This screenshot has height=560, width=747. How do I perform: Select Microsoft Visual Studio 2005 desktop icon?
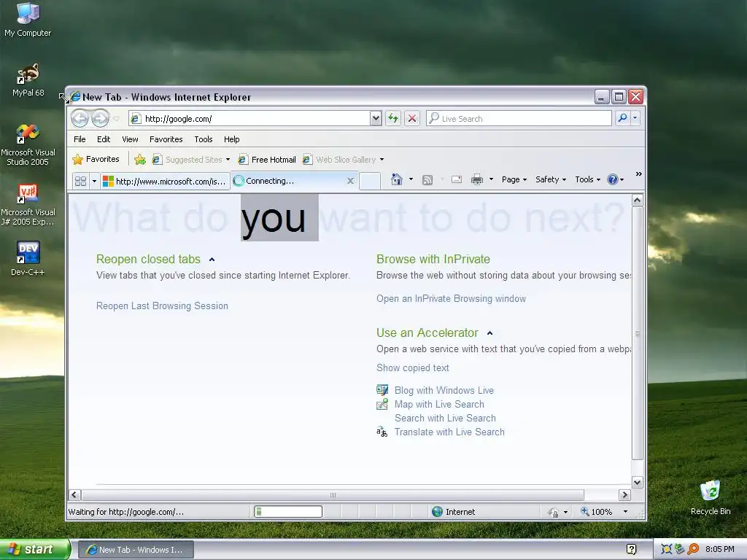click(x=28, y=145)
